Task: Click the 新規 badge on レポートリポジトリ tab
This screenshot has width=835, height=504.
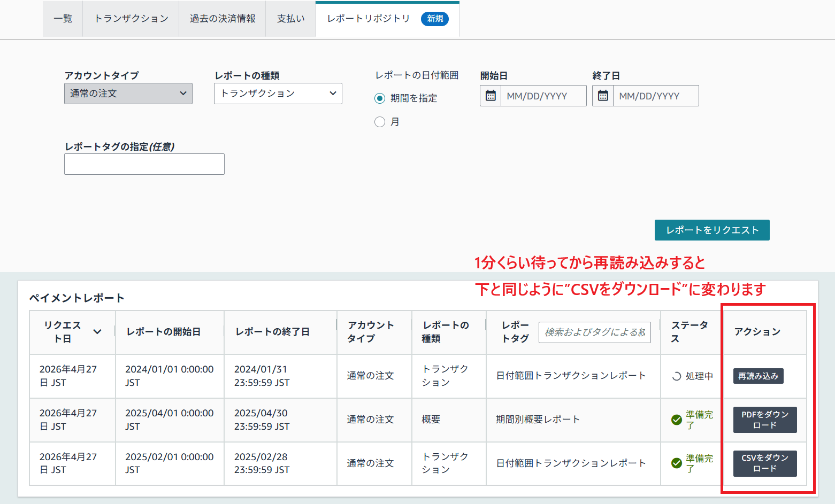Action: (435, 18)
